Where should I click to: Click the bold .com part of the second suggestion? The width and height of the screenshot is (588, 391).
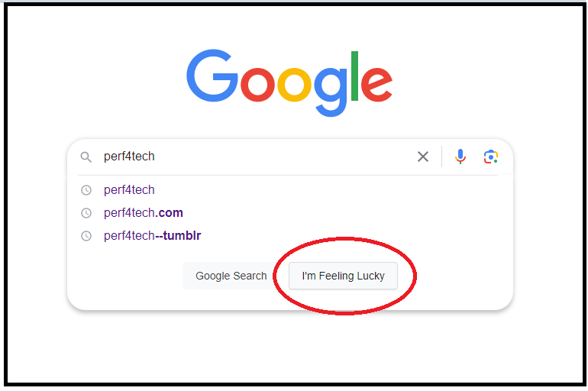click(169, 213)
